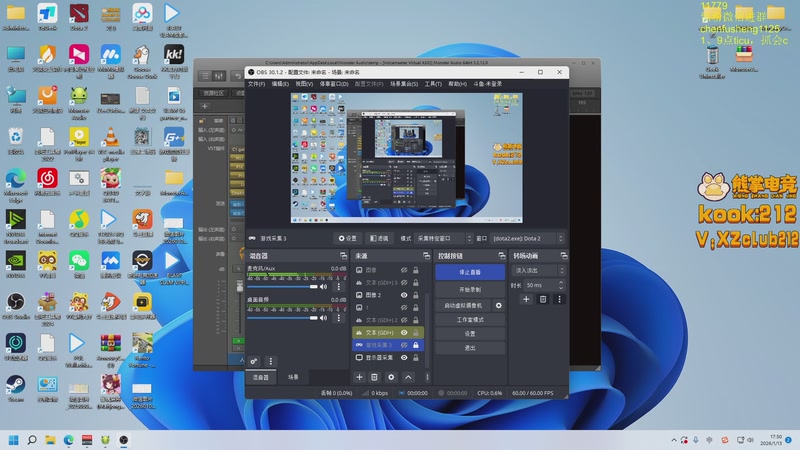This screenshot has height=450, width=800.
Task: Click Monster Audio undo arrow icon
Action: (x=238, y=76)
